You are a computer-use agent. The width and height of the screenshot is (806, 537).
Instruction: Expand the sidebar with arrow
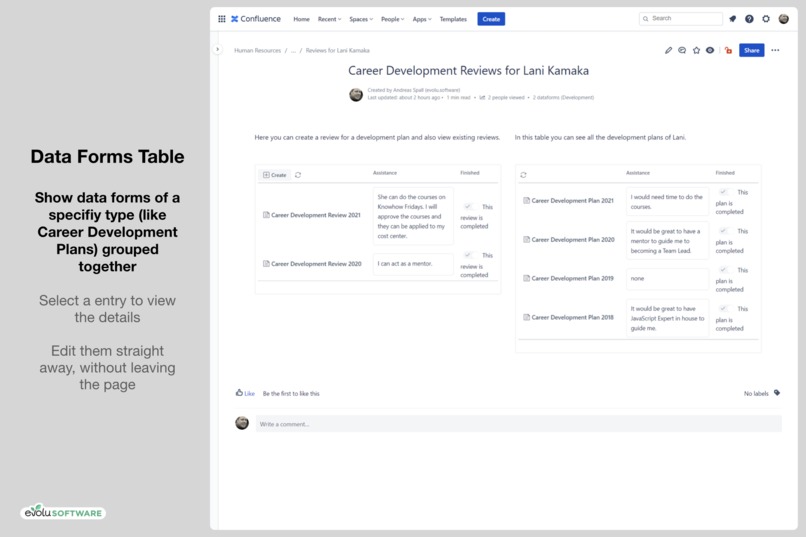(217, 49)
